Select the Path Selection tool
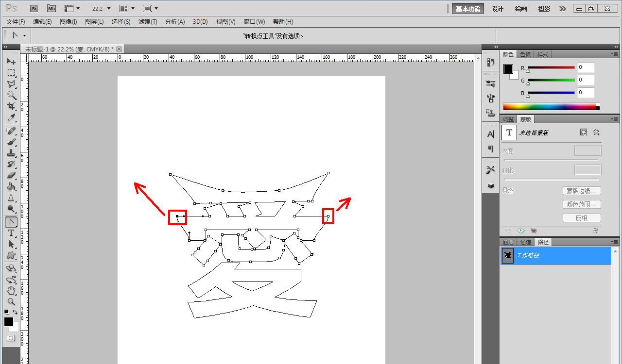 coord(11,244)
